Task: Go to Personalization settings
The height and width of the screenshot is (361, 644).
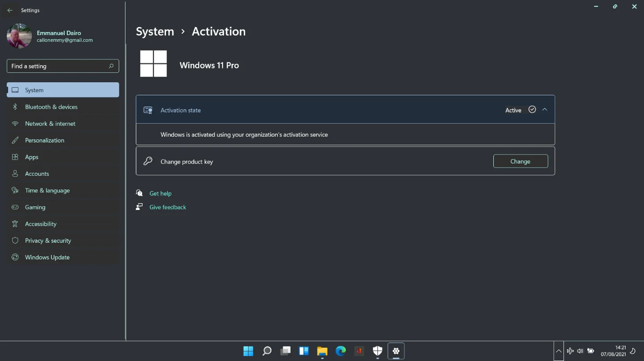Action: point(63,140)
